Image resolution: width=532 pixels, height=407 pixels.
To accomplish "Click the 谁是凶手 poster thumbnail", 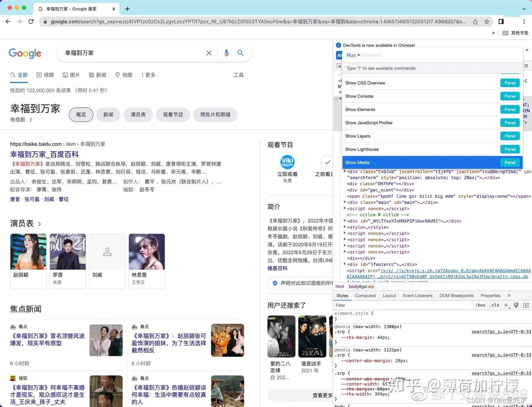I will tap(312, 337).
